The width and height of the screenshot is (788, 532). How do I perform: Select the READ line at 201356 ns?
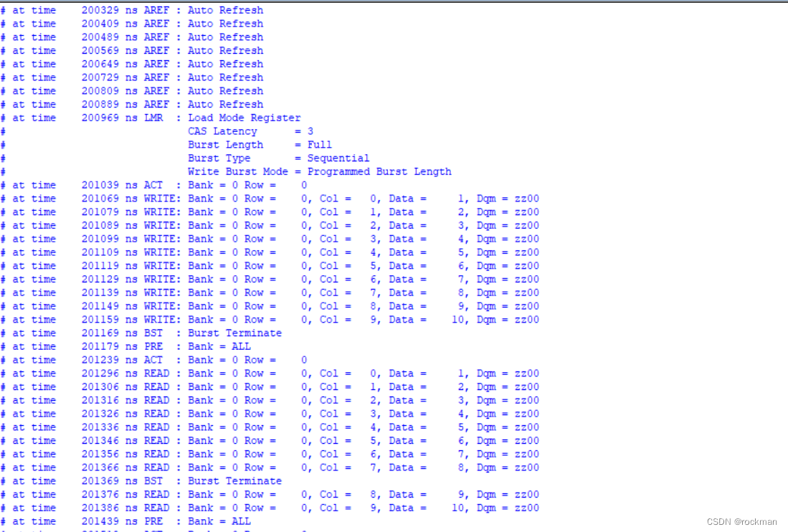(x=270, y=455)
